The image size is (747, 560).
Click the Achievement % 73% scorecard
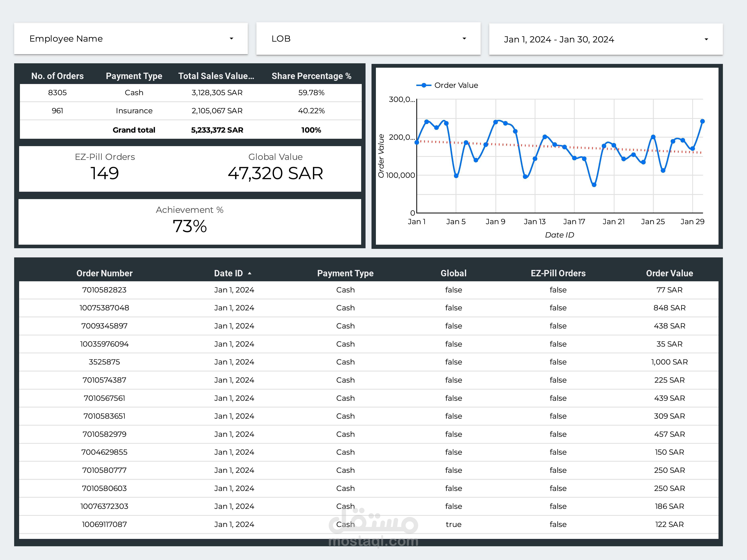[x=189, y=221]
